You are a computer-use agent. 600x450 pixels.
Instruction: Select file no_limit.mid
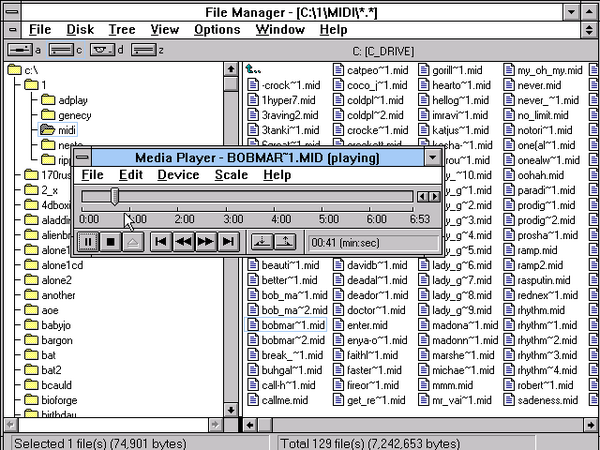[536, 115]
